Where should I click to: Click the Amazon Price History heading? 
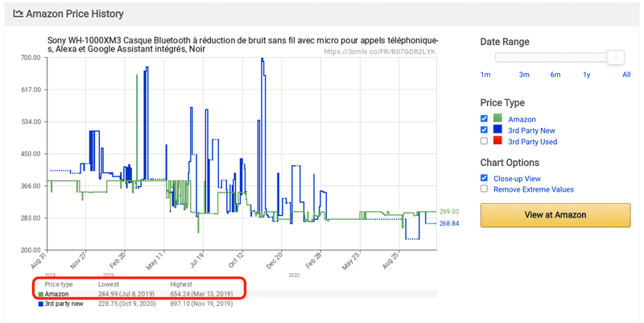(x=75, y=14)
